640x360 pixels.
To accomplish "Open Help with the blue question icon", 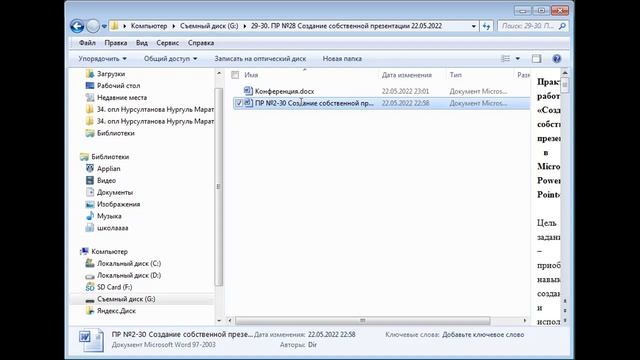I will click(x=556, y=59).
